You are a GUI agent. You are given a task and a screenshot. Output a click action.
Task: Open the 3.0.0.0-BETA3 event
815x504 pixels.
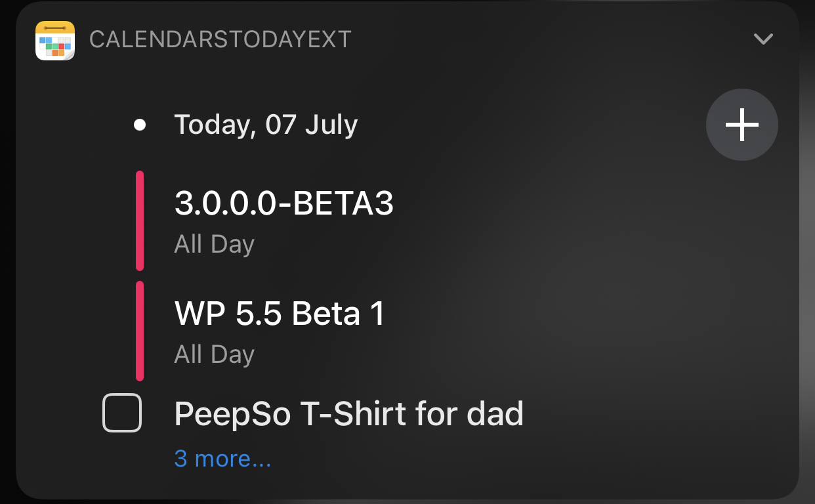(283, 204)
